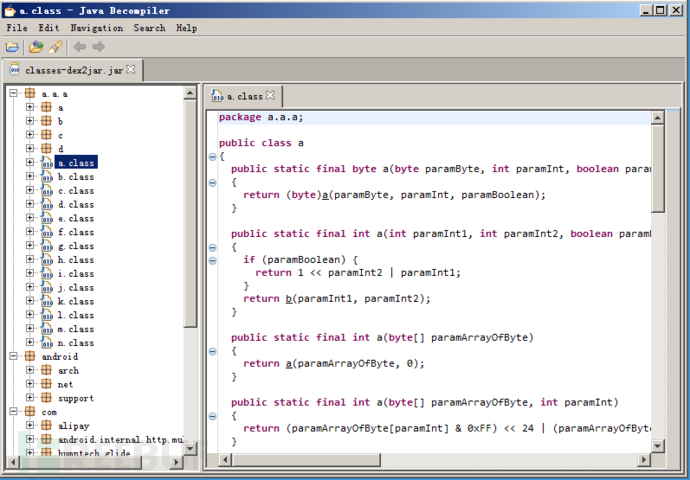Collapse the com package node
The image size is (690, 480).
(13, 412)
